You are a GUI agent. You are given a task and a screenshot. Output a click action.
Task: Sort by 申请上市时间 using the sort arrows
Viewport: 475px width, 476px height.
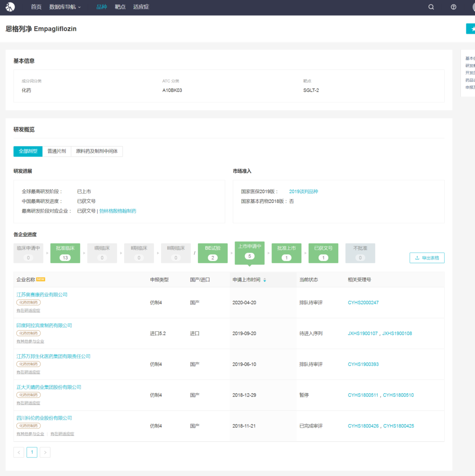265,280
